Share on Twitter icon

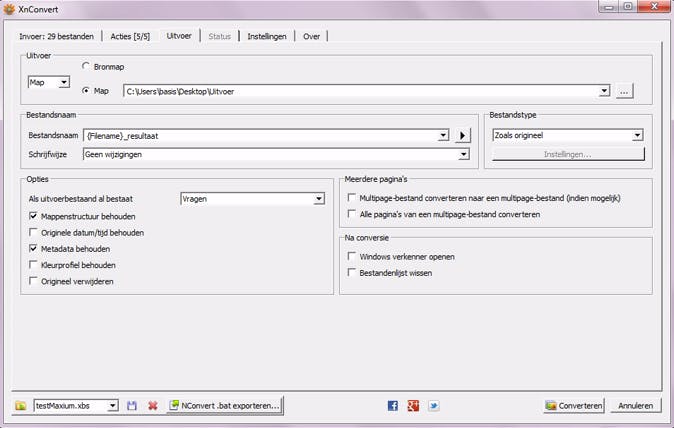point(434,406)
